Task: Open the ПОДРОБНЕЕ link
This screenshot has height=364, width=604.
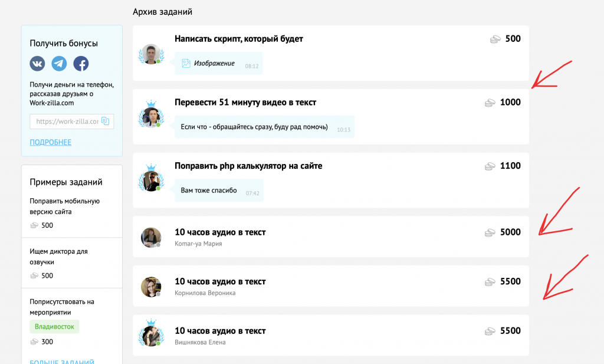Action: 50,142
